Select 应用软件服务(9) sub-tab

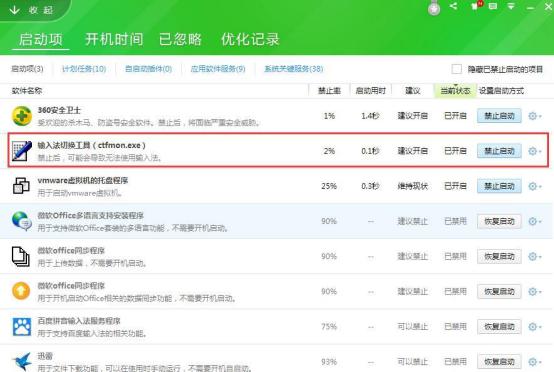click(218, 69)
